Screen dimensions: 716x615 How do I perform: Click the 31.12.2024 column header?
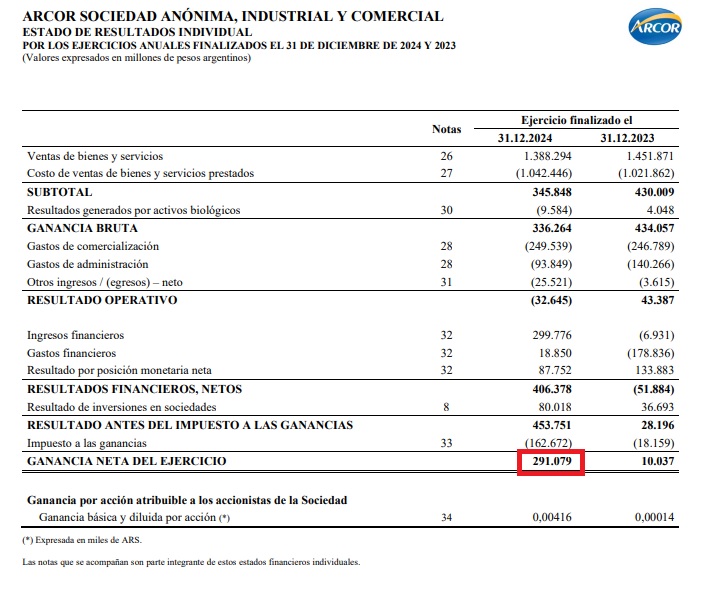click(525, 138)
